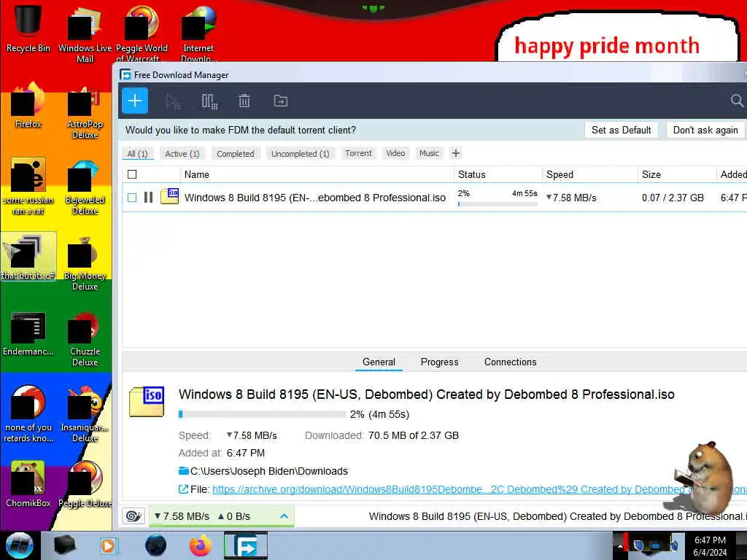Click the download file name in status bar
The image size is (747, 560).
point(557,516)
